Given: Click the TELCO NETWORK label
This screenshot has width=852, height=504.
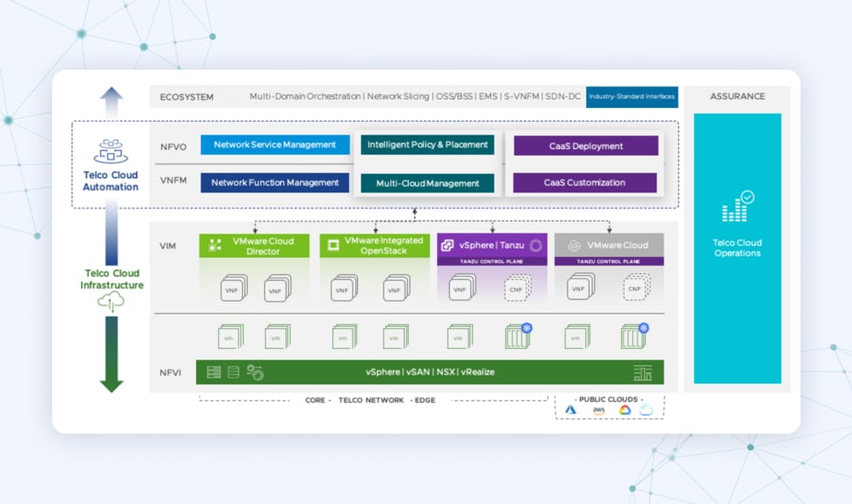Looking at the screenshot, I should [371, 400].
